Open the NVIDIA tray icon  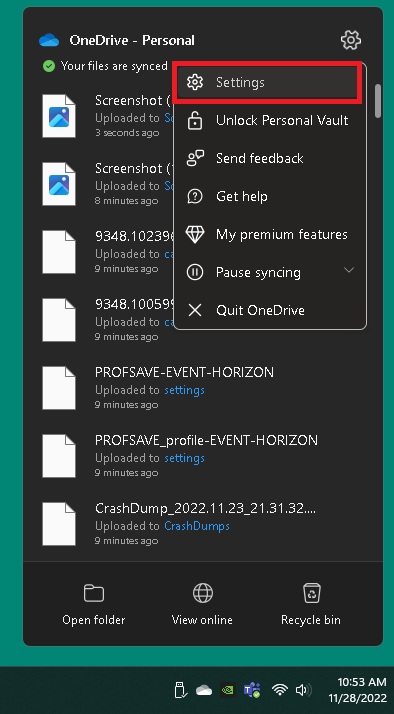click(228, 690)
